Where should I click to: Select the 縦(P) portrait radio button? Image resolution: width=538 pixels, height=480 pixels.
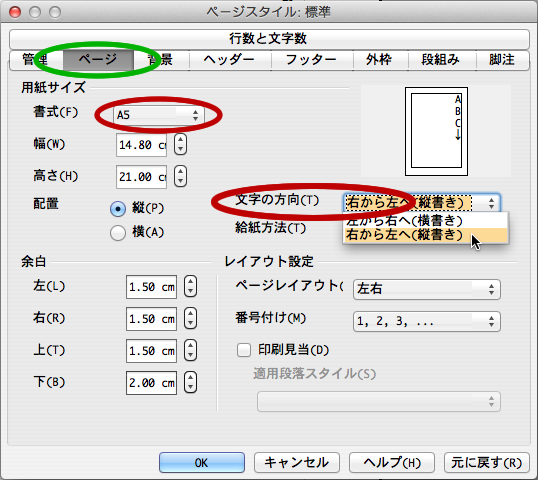tap(118, 209)
